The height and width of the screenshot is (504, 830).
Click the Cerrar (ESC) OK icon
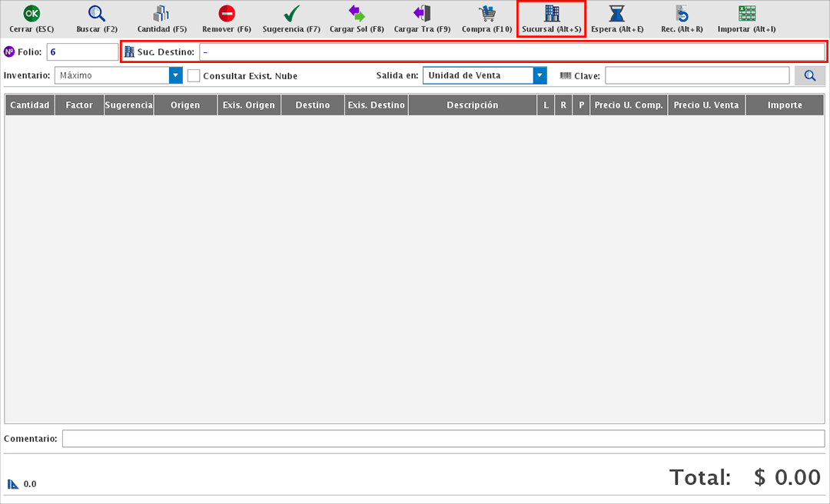[x=31, y=14]
